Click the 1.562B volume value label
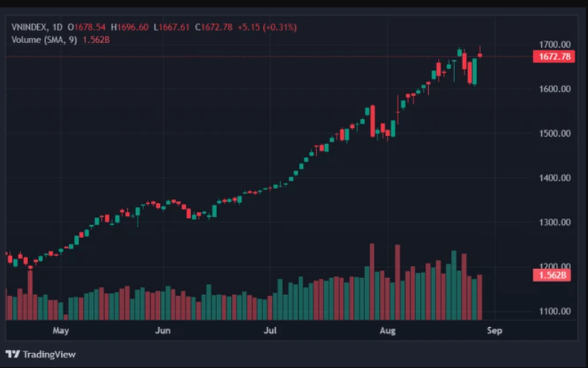This screenshot has height=368, width=588. coord(552,275)
